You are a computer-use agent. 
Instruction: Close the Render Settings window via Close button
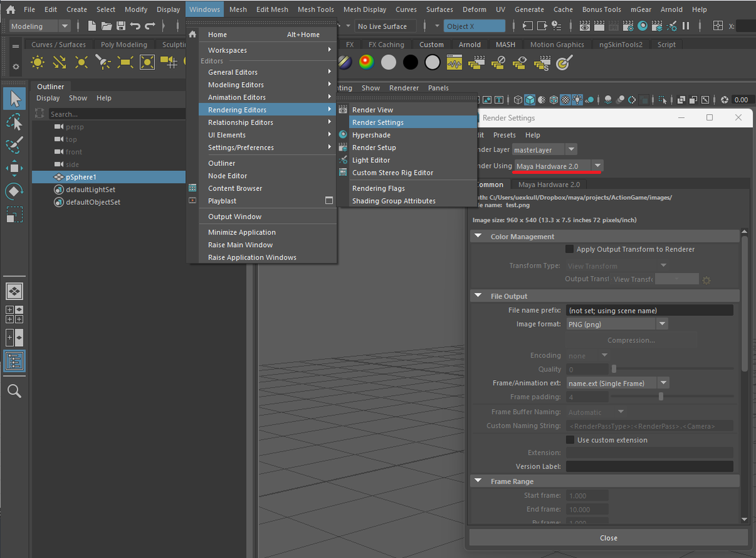click(609, 538)
